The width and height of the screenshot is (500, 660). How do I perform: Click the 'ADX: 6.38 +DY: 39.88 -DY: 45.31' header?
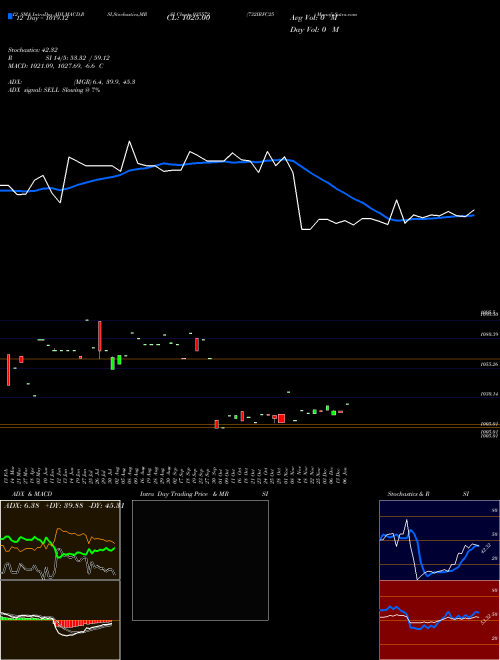(64, 506)
